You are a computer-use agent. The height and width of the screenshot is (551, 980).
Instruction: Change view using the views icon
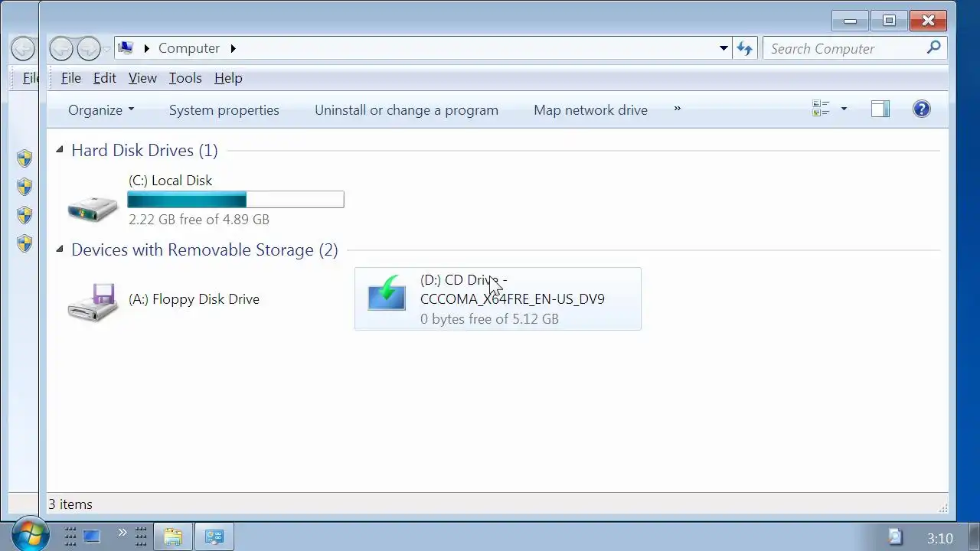(x=821, y=109)
